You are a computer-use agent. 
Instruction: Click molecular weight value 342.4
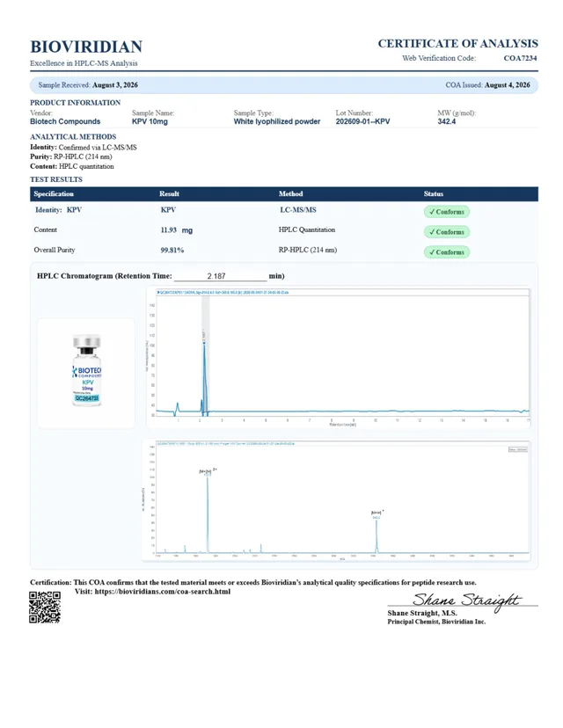(446, 121)
